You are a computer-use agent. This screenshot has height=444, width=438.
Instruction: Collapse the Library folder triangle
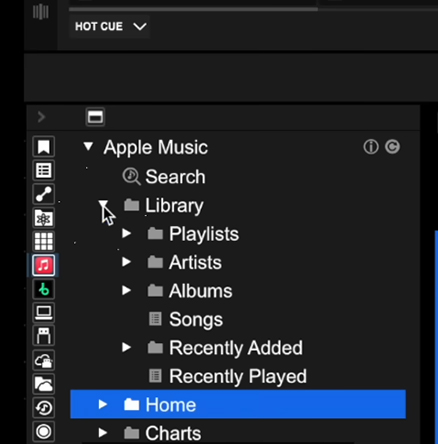[x=103, y=204]
